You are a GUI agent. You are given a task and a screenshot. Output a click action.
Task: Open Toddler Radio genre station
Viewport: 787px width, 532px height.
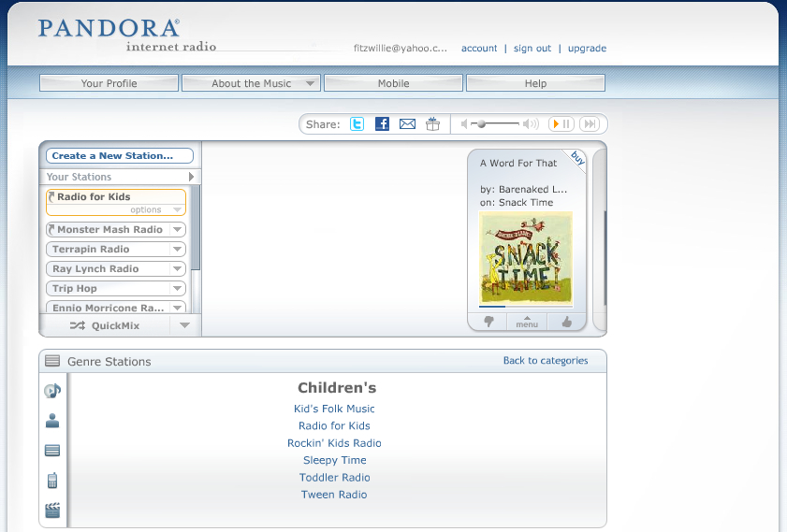334,478
